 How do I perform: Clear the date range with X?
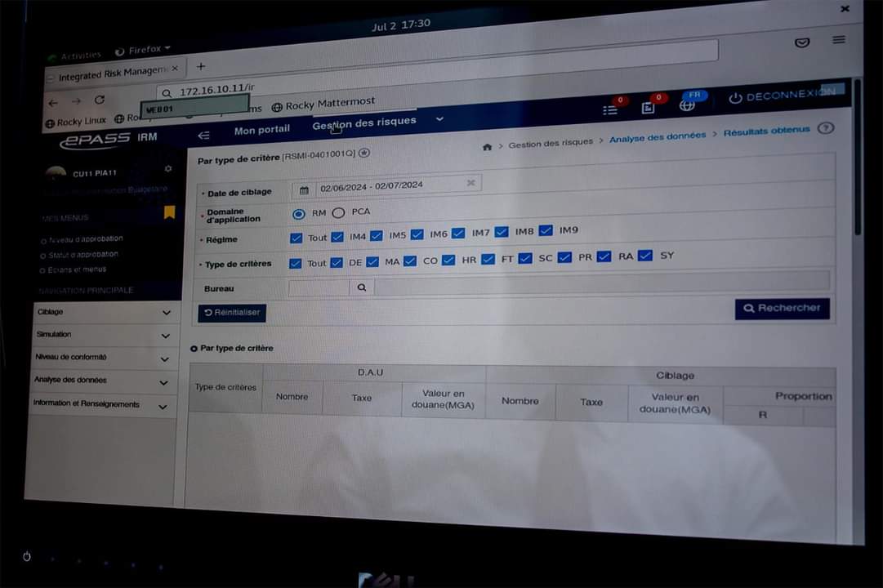click(470, 182)
